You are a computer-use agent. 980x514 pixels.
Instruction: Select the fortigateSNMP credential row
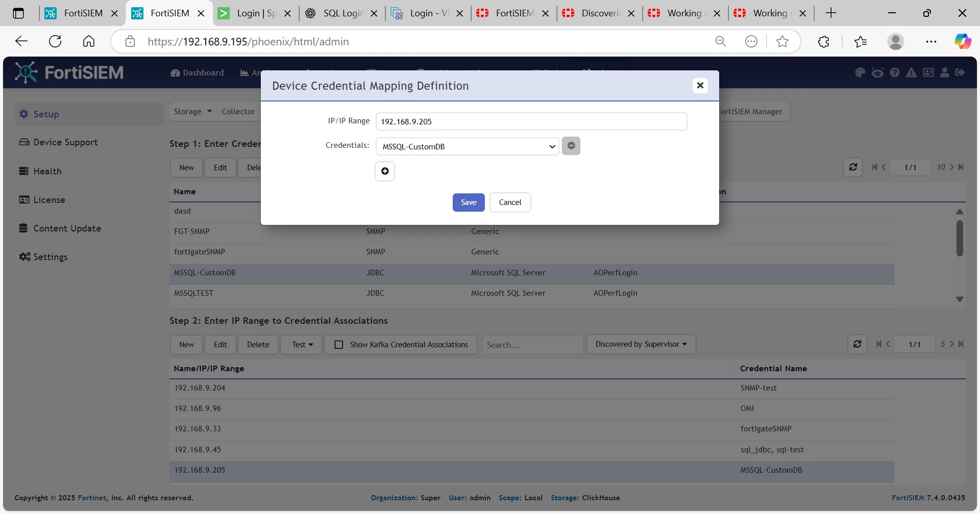coord(532,252)
